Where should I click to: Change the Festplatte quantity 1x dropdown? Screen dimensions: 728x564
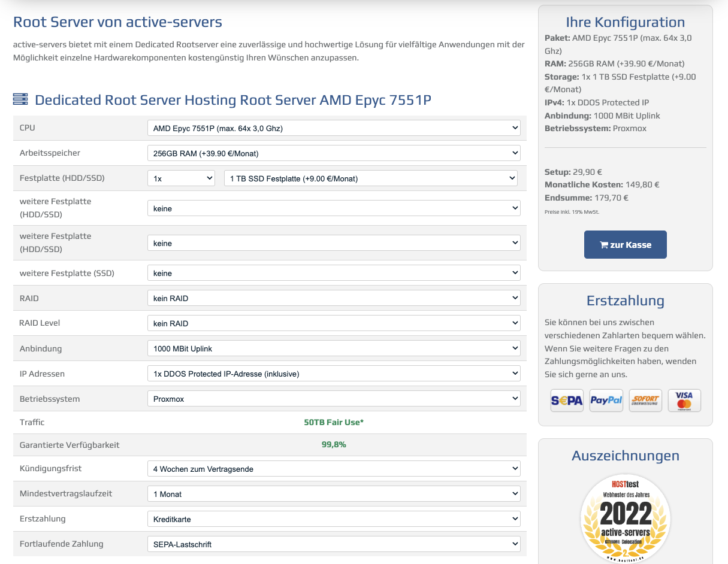181,178
